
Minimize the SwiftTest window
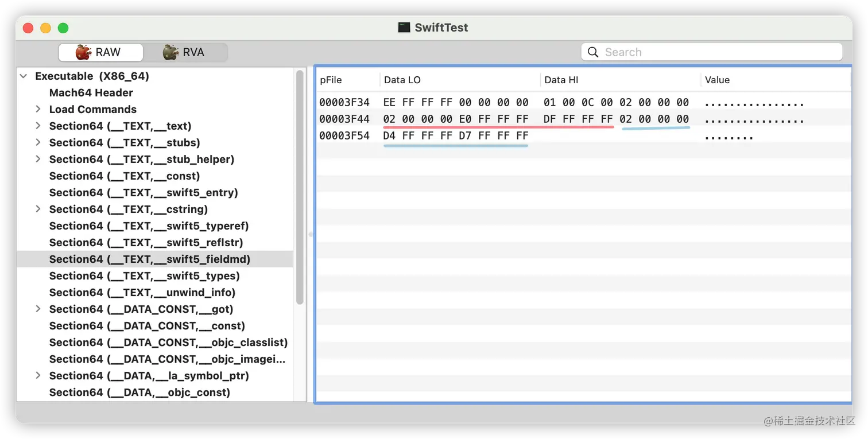(x=46, y=28)
